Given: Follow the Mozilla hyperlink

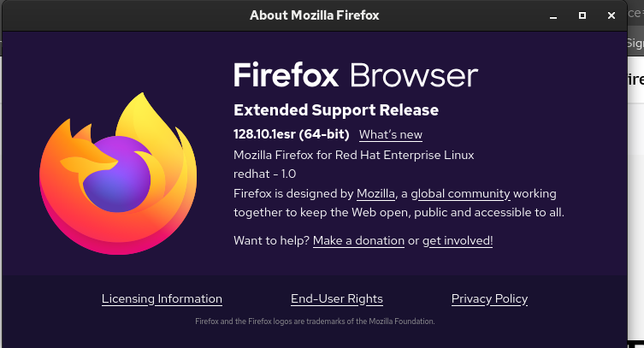Looking at the screenshot, I should click(x=375, y=193).
